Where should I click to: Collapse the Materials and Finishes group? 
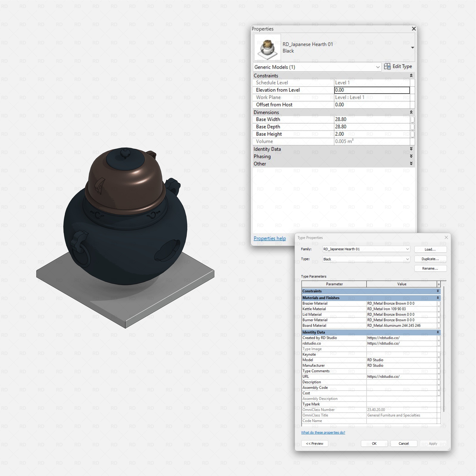[438, 298]
